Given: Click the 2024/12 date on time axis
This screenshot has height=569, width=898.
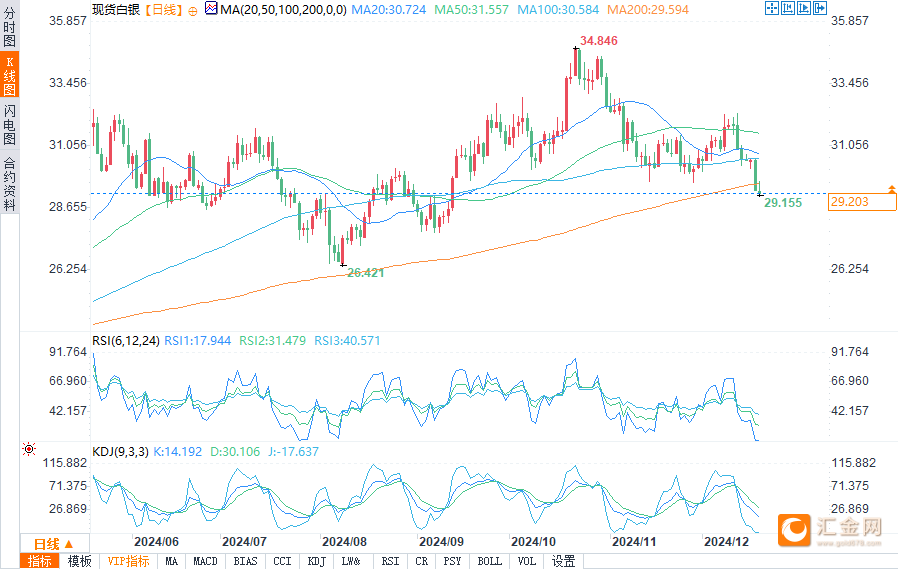Looking at the screenshot, I should 726,542.
